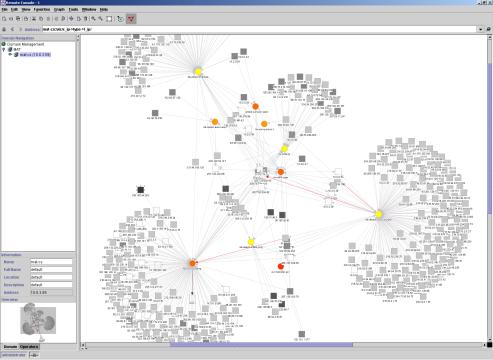Click the Domain Management root tree item
This screenshot has width=493, height=360.
pyautogui.click(x=25, y=44)
